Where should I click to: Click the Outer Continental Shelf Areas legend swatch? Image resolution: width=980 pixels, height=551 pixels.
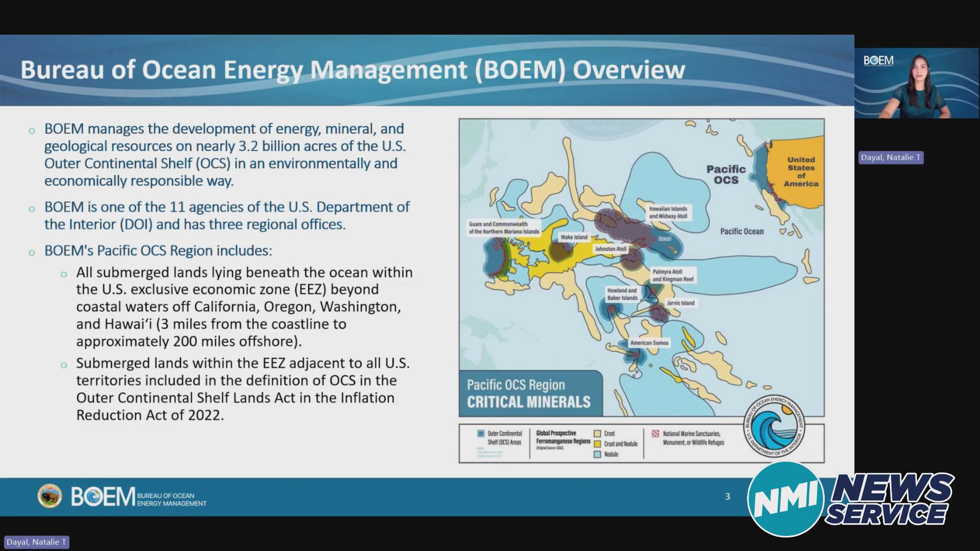coord(480,433)
